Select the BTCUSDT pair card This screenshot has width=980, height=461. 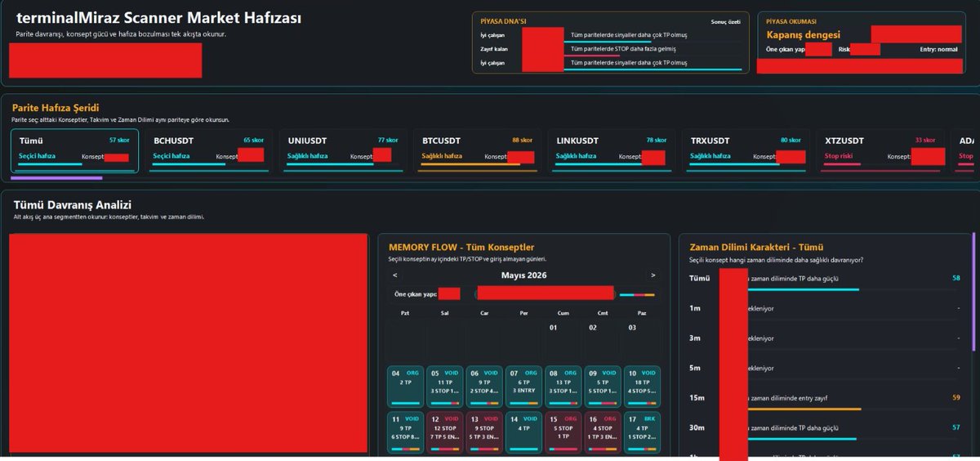coord(477,151)
